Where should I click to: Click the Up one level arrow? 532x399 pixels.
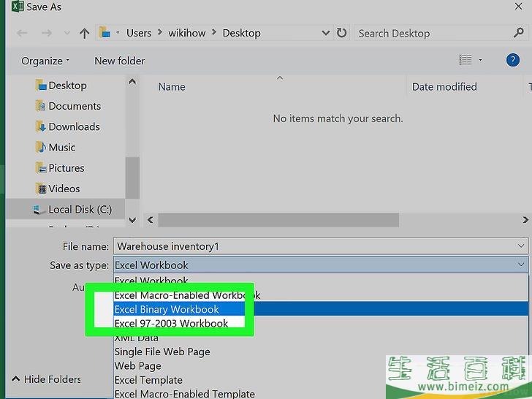pyautogui.click(x=85, y=33)
